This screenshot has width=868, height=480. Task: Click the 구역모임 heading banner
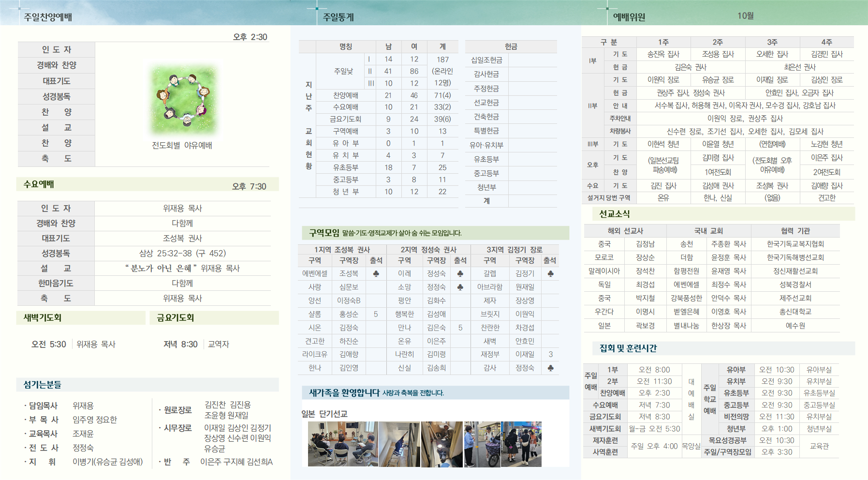(435, 233)
